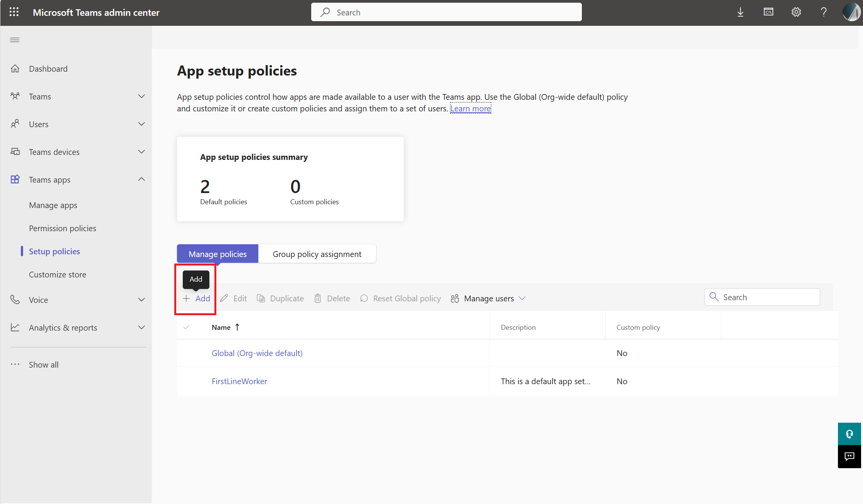Click the Delete trash icon

[318, 299]
